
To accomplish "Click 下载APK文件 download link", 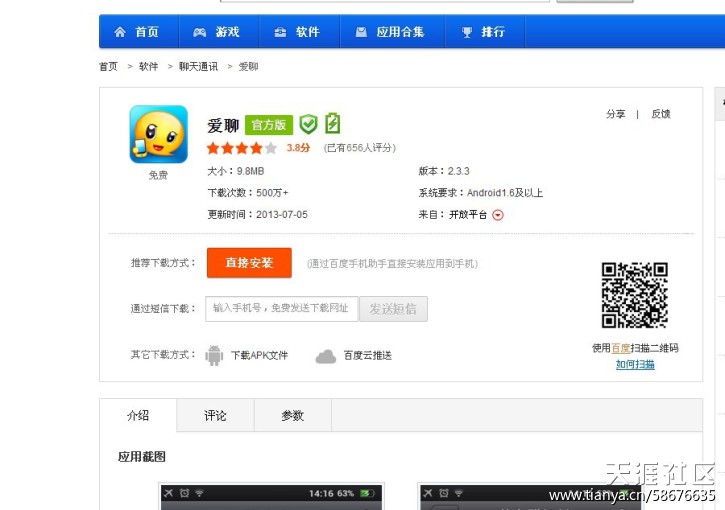I will pyautogui.click(x=259, y=356).
